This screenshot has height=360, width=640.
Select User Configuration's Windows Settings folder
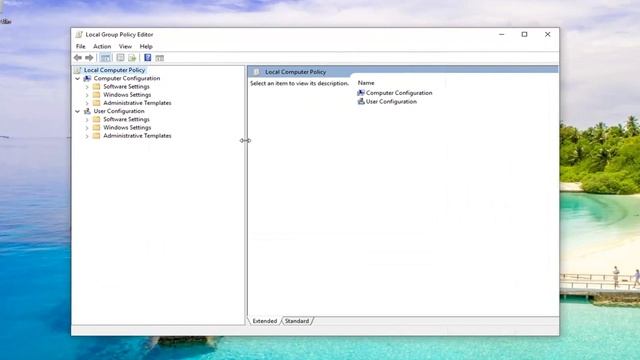pyautogui.click(x=127, y=128)
